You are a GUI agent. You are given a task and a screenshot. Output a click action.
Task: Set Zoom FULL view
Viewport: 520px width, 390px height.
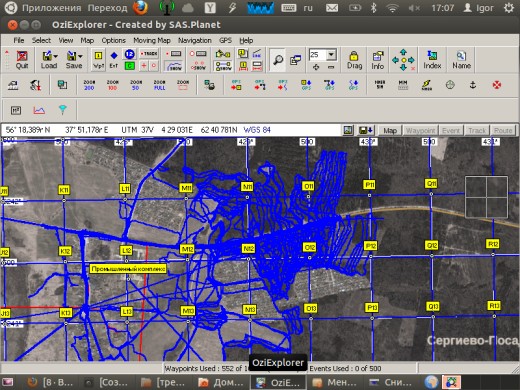[x=159, y=85]
